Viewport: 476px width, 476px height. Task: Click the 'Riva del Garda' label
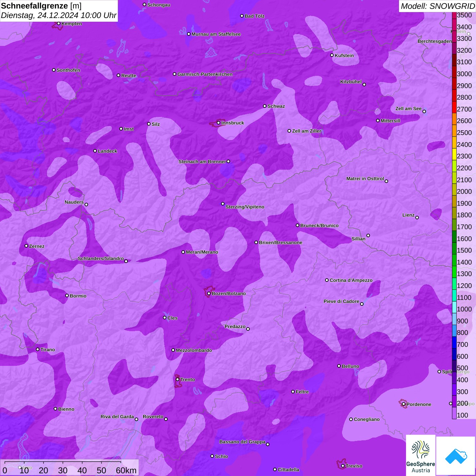point(117,417)
